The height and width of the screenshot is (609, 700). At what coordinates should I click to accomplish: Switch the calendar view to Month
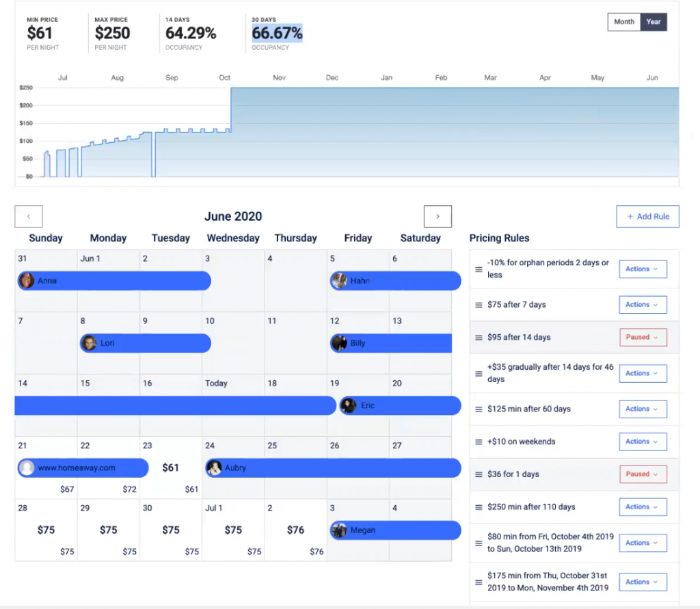pos(623,21)
